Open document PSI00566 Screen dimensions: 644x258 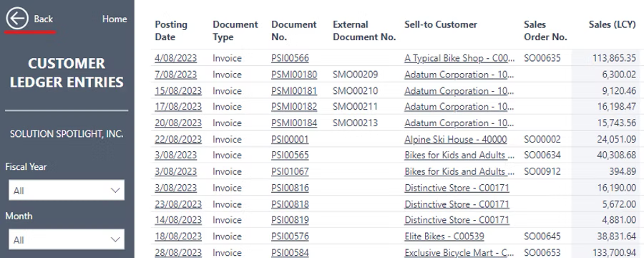(x=290, y=58)
